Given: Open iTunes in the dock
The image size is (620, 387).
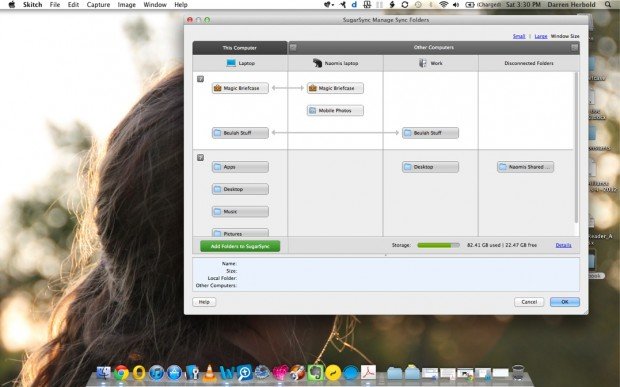Looking at the screenshot, I should click(156, 373).
